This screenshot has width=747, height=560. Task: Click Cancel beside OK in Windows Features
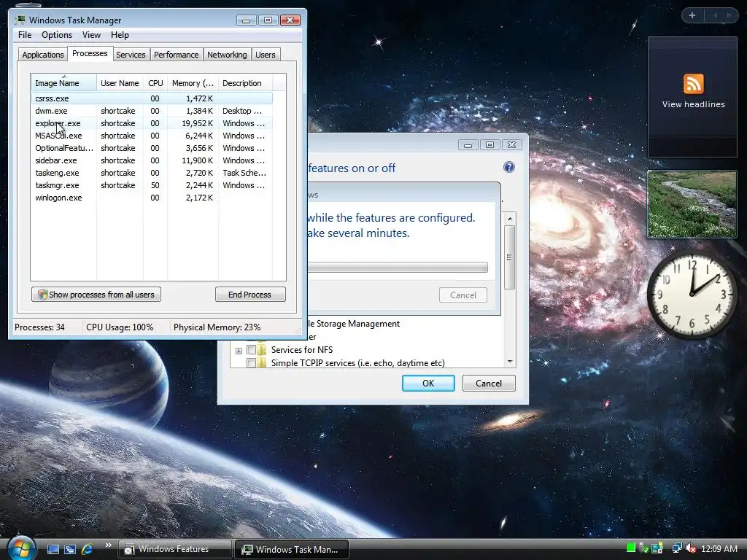click(x=489, y=384)
